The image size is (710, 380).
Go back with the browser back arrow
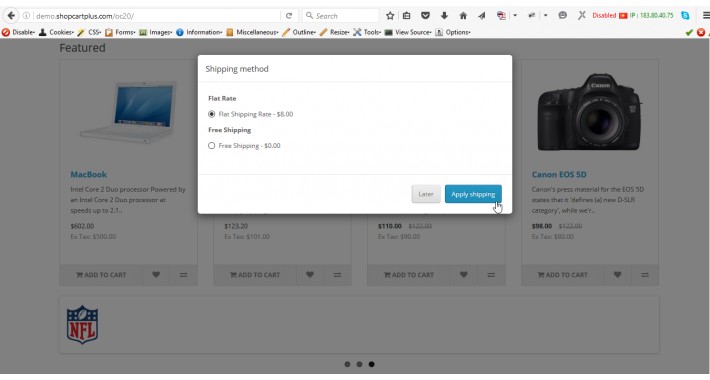(11, 16)
